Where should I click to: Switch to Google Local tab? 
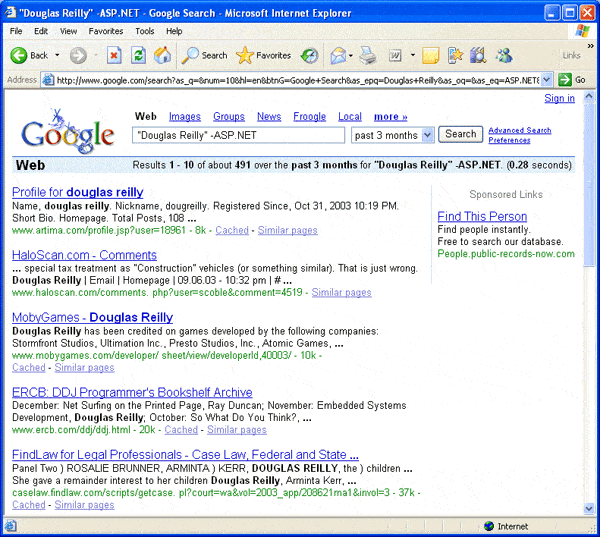coord(350,117)
